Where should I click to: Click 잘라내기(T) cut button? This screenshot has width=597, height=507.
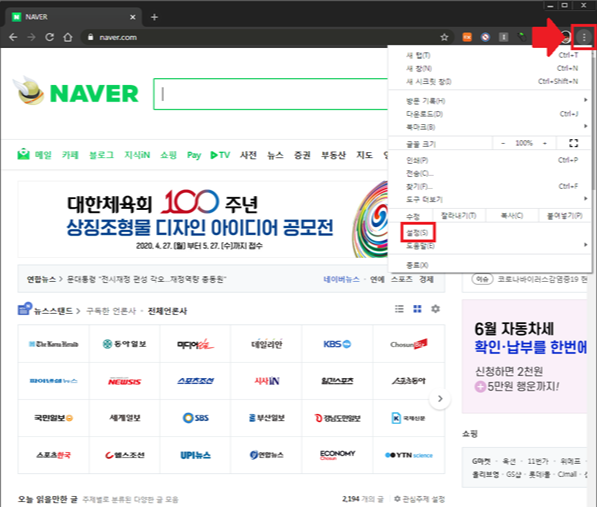458,216
